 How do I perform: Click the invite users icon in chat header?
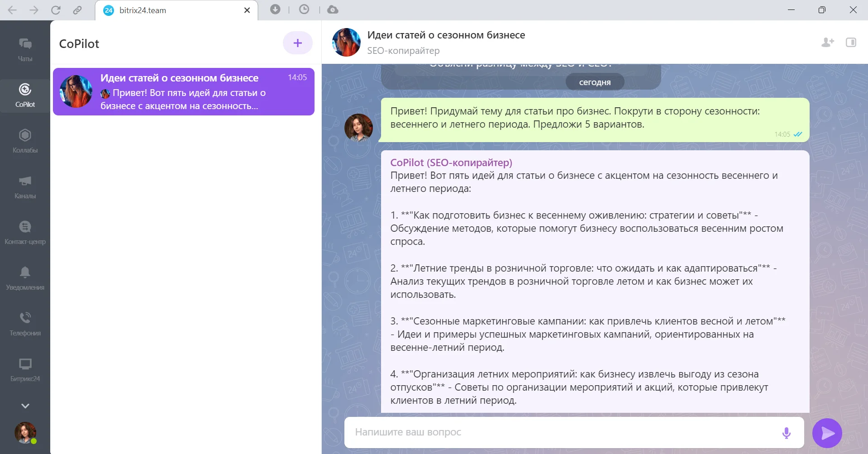(827, 43)
